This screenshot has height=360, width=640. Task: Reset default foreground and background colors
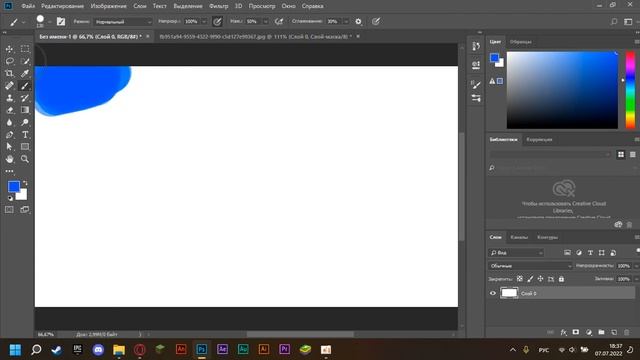(10, 198)
